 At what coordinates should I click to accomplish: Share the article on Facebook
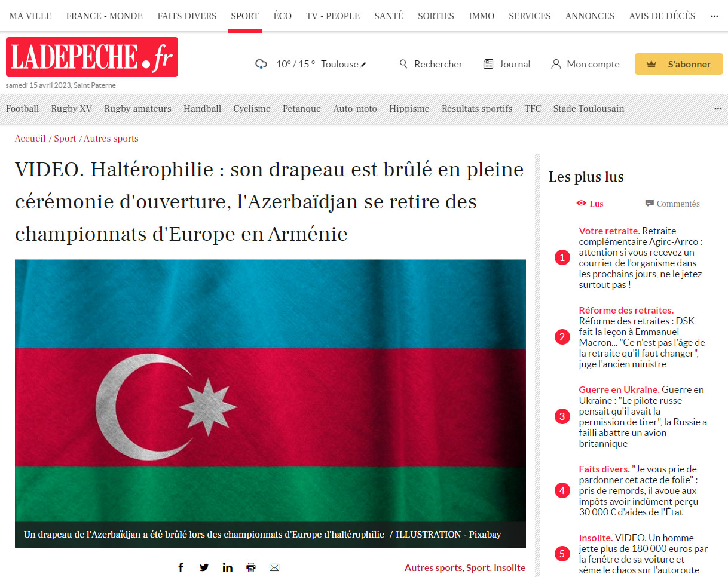[181, 567]
